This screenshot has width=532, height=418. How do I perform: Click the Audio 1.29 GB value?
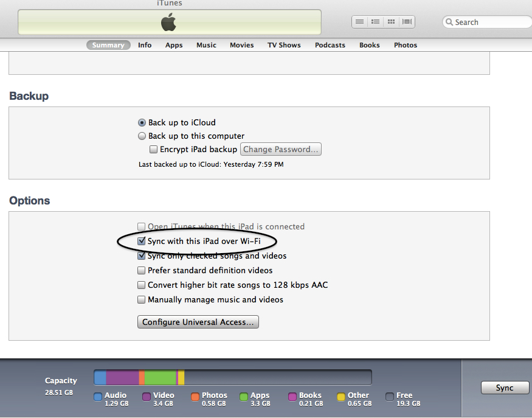pyautogui.click(x=116, y=403)
